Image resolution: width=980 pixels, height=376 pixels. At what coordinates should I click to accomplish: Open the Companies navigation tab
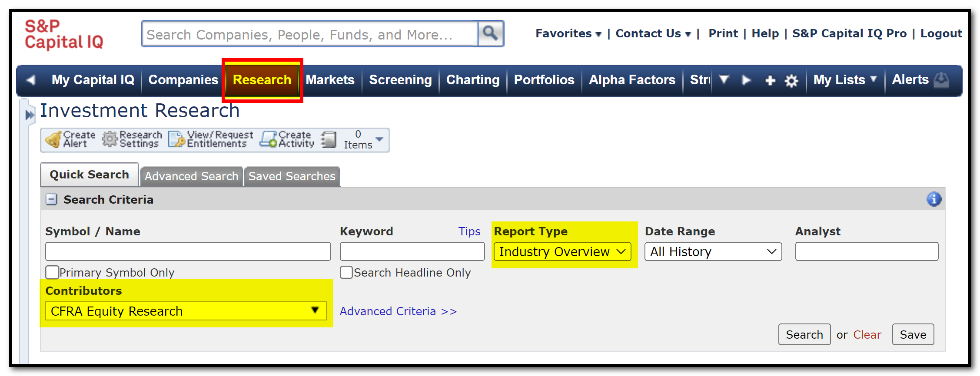pyautogui.click(x=183, y=80)
